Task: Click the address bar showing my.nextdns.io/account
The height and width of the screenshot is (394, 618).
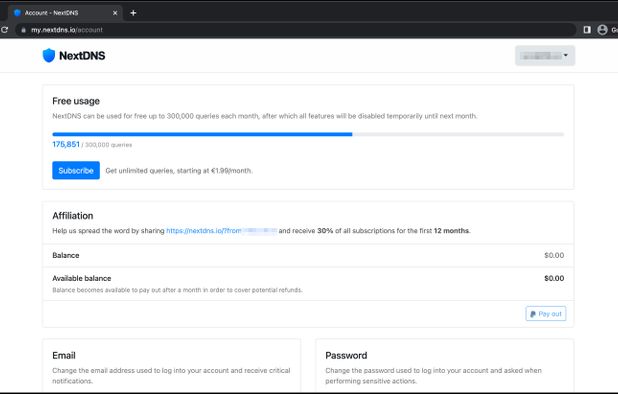Action: click(296, 30)
